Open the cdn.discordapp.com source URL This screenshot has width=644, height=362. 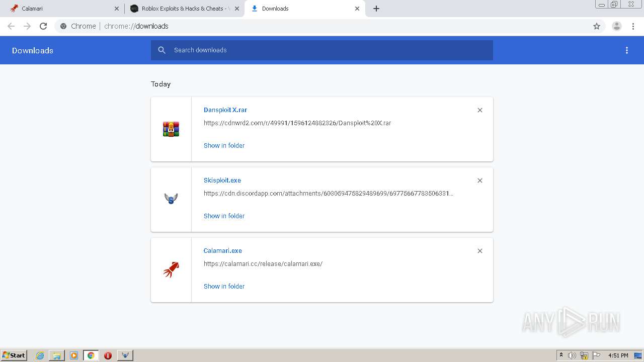[x=329, y=193]
